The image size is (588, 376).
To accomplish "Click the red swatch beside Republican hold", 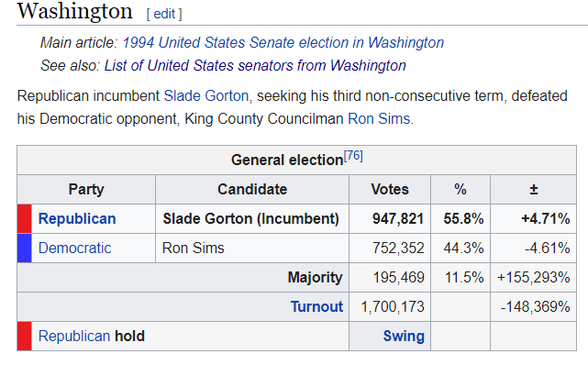I will click(x=25, y=337).
